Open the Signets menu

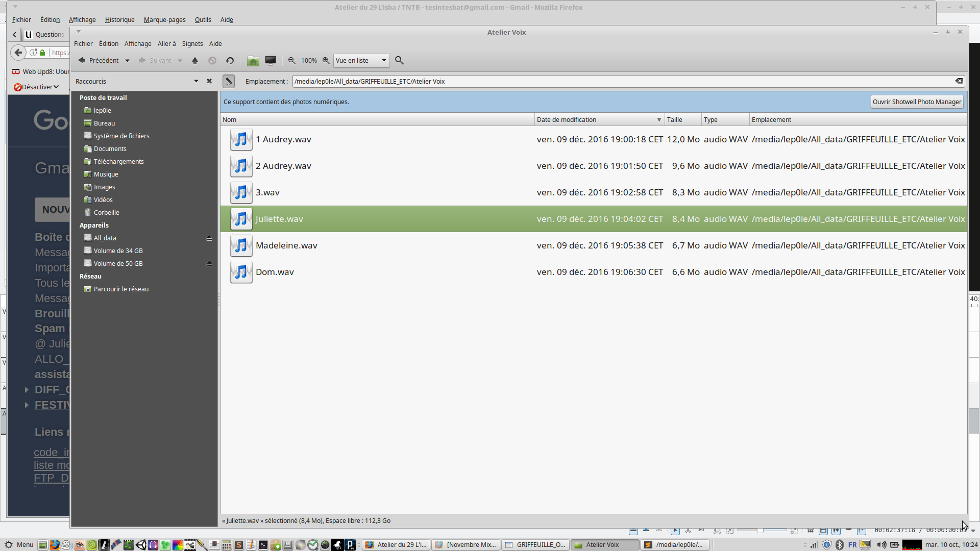coord(192,44)
